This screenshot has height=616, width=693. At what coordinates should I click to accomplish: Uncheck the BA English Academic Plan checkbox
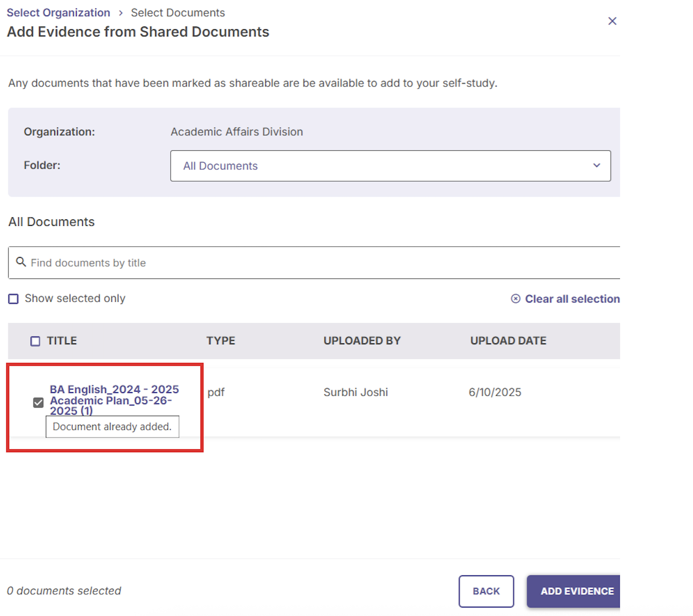tap(39, 402)
